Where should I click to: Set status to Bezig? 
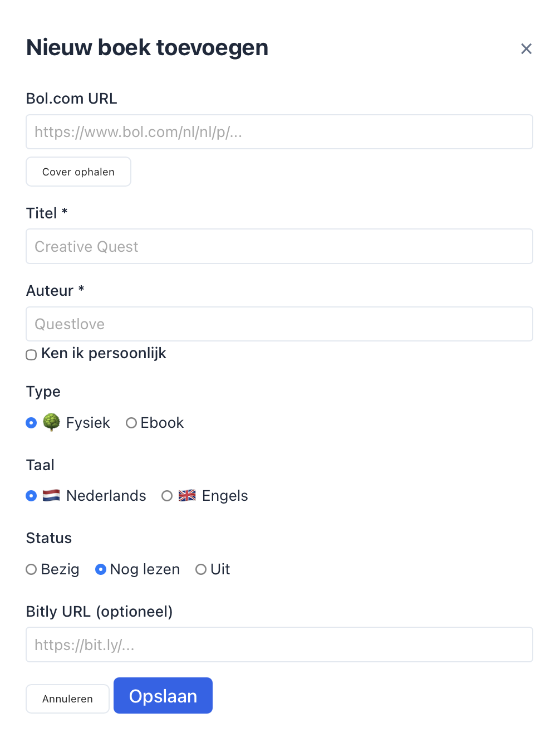point(32,569)
